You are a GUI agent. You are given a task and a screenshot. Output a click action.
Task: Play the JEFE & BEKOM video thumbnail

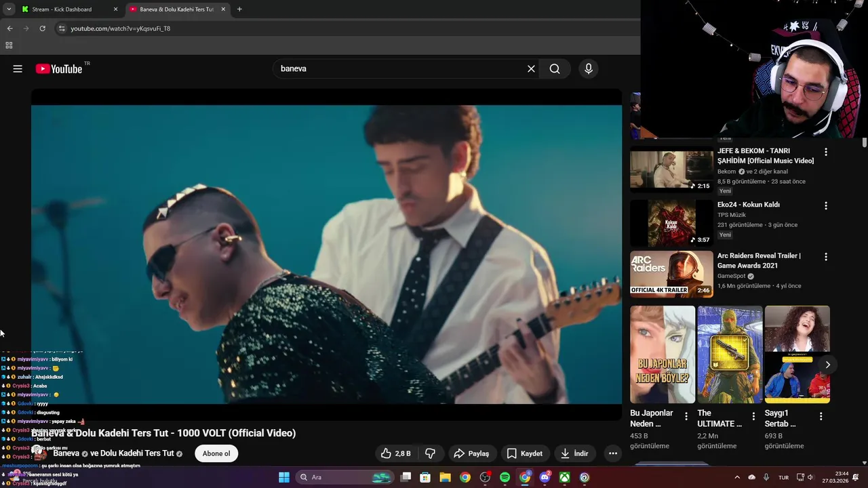click(x=671, y=169)
